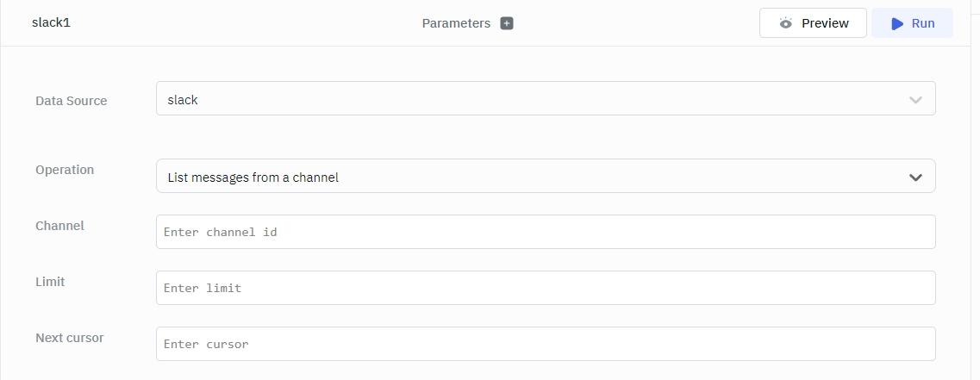The width and height of the screenshot is (980, 380).
Task: Focus the Enter channel id field
Action: tap(545, 232)
